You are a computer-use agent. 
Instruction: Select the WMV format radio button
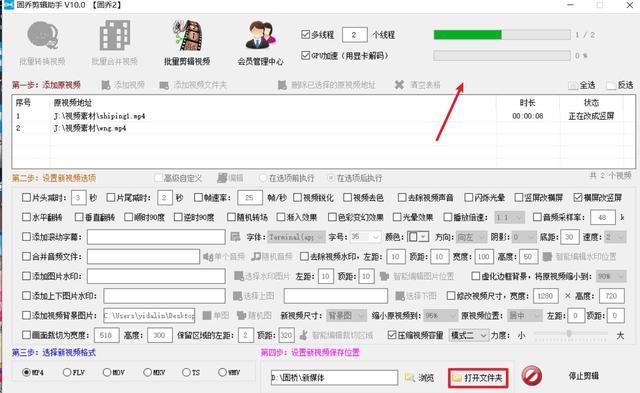(222, 372)
